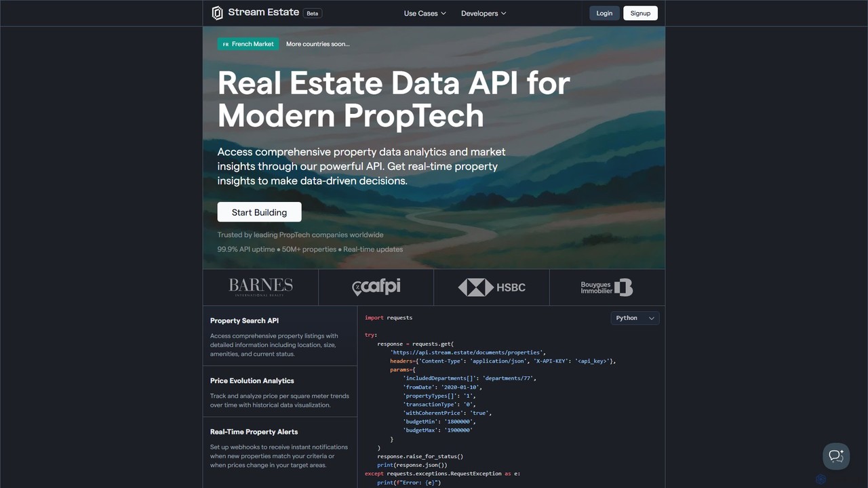The height and width of the screenshot is (488, 868).
Task: Click the 'import requests' code line
Action: click(x=389, y=318)
